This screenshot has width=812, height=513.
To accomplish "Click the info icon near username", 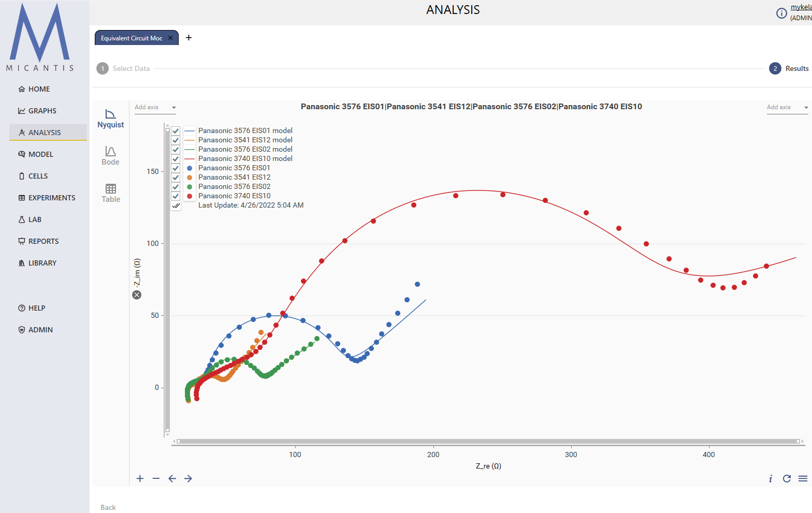I will coord(781,13).
